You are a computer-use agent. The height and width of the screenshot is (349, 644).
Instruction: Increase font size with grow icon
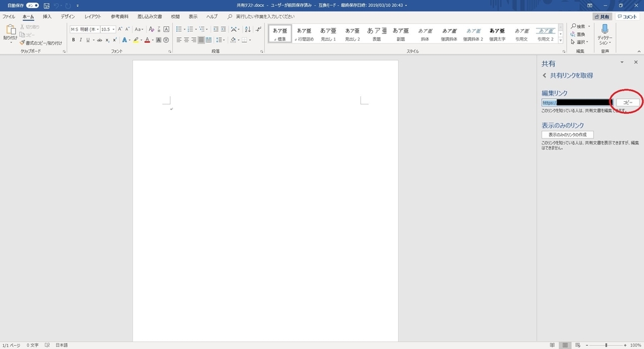coord(120,29)
